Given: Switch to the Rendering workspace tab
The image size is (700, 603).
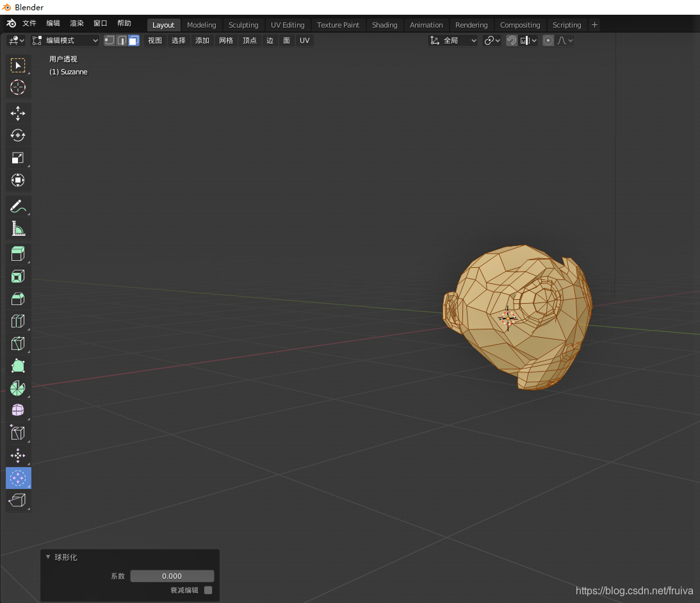Looking at the screenshot, I should 471,25.
